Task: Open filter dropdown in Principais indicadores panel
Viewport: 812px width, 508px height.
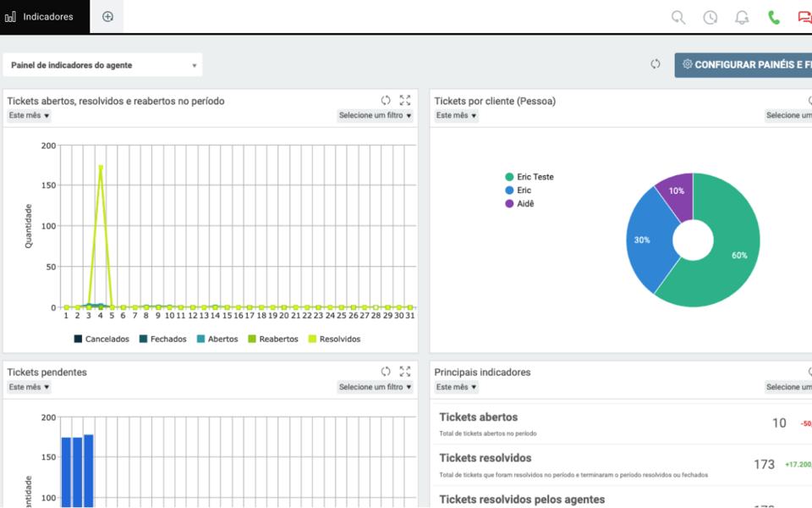Action: click(x=788, y=387)
